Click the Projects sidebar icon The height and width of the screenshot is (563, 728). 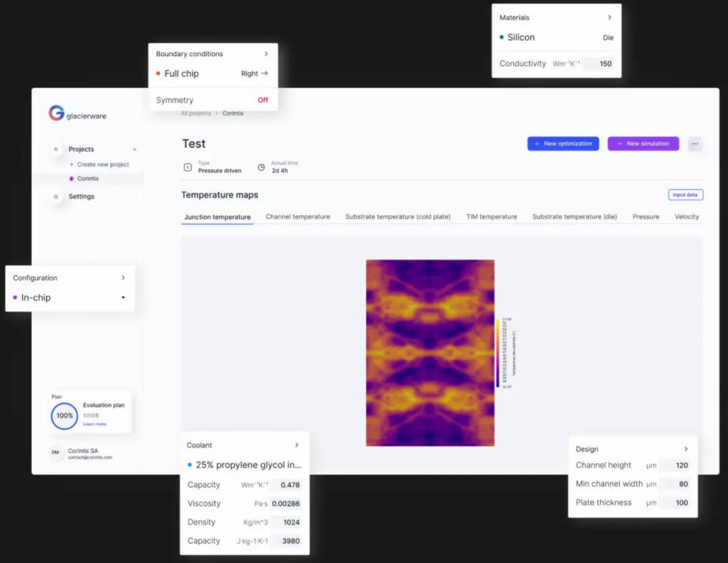tap(56, 149)
